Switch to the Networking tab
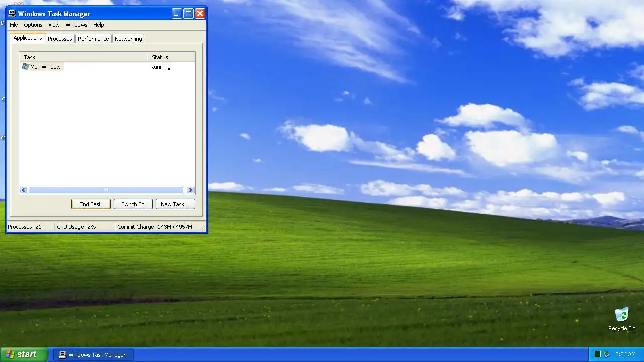This screenshot has width=644, height=362. point(128,39)
